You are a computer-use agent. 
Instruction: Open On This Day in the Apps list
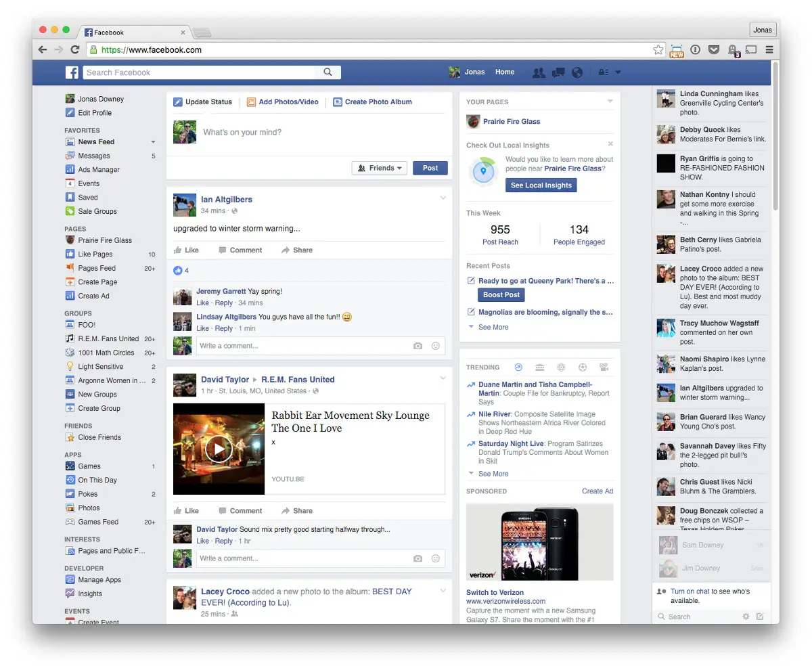[97, 480]
